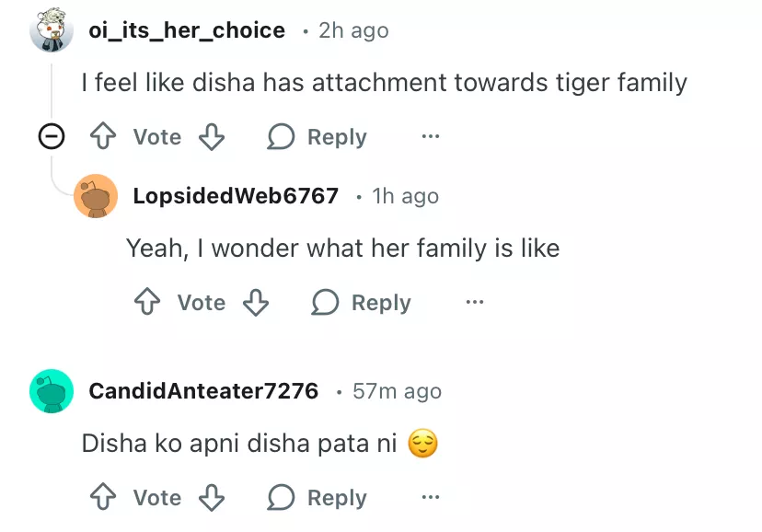Click the '2h ago' comment timestamp
Image resolution: width=762 pixels, height=532 pixels.
[x=353, y=30]
